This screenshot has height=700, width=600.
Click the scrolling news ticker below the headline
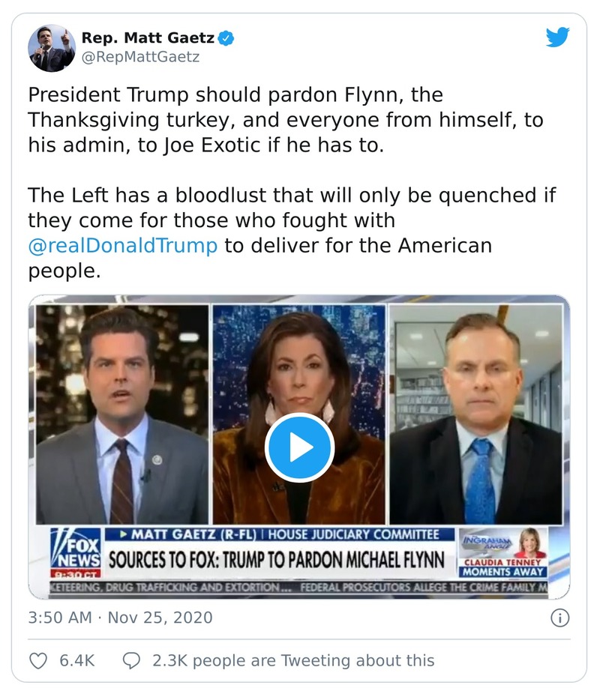coord(300,588)
